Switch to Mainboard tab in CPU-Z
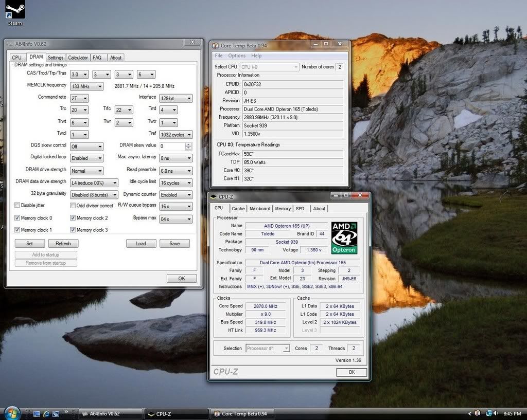Screen dimensions: 527x420 point(260,209)
